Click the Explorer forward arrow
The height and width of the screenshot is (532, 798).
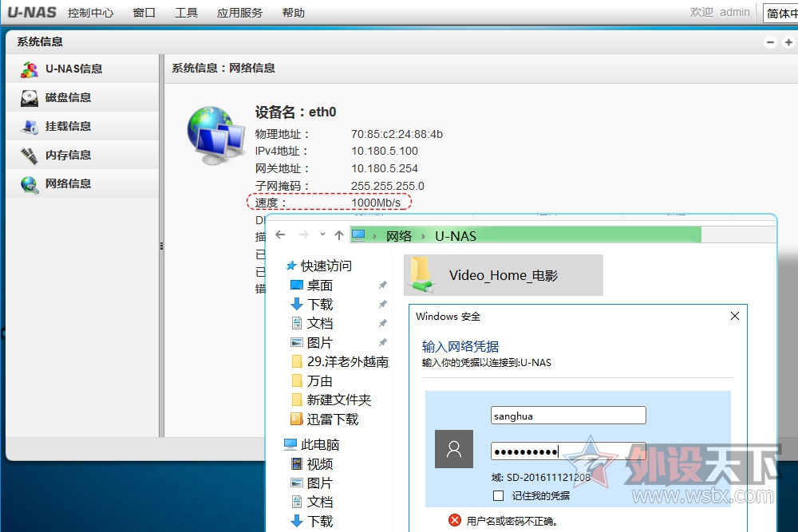(x=304, y=234)
